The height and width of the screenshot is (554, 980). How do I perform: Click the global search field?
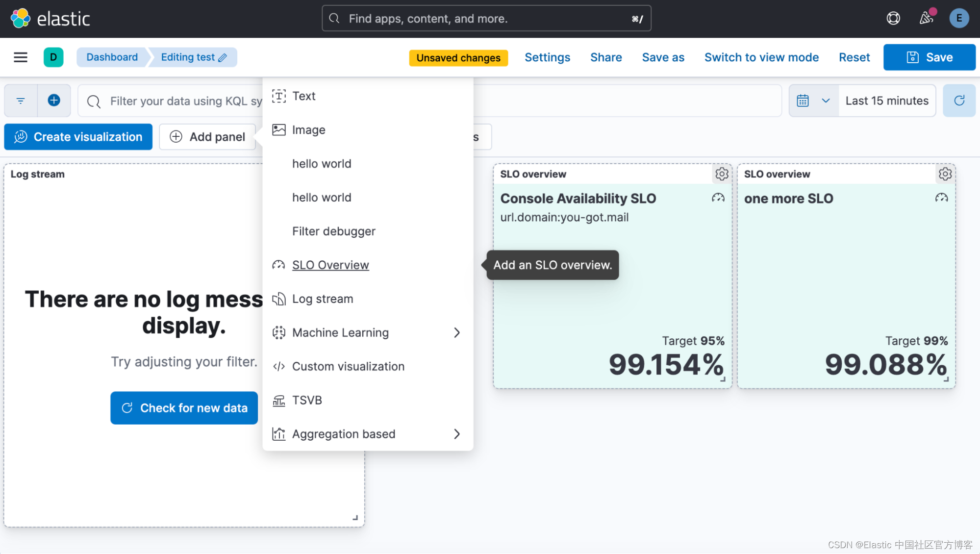(x=486, y=19)
